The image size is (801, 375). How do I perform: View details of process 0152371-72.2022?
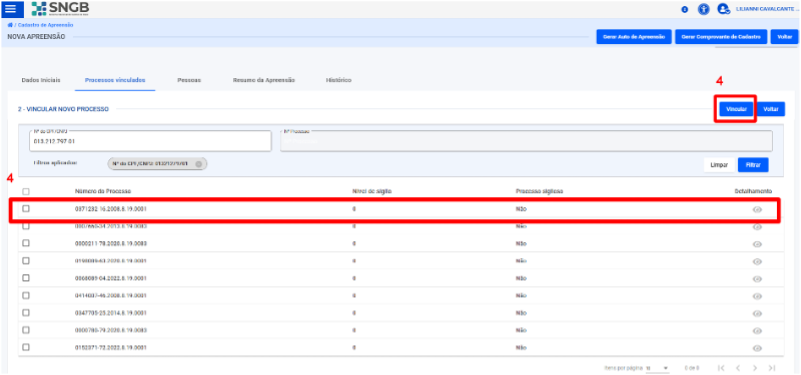coord(757,348)
